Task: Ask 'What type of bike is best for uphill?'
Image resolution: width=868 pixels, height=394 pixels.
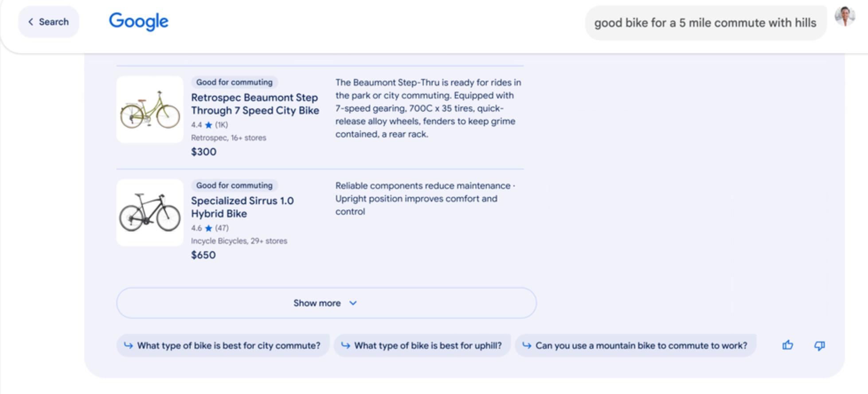Action: point(427,346)
